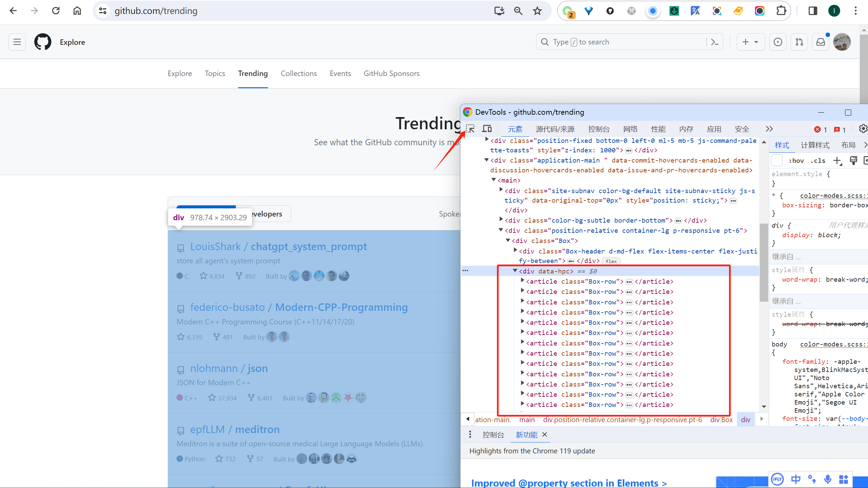Viewport: 868px width, 488px height.
Task: Open GitHub command palette button
Action: pos(715,42)
